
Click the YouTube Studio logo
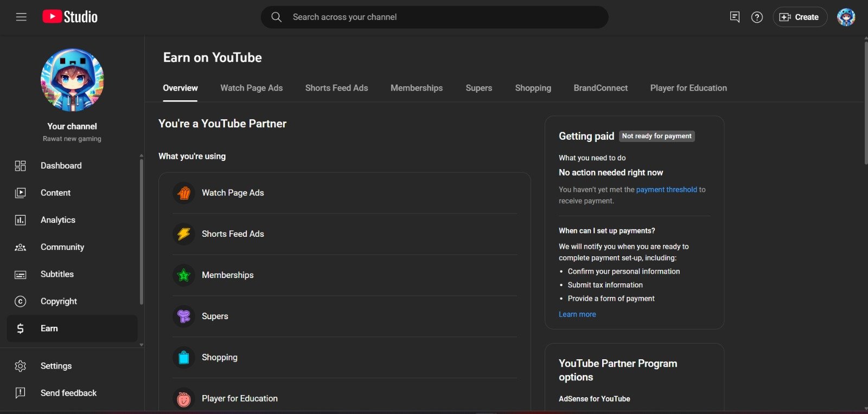pos(70,17)
